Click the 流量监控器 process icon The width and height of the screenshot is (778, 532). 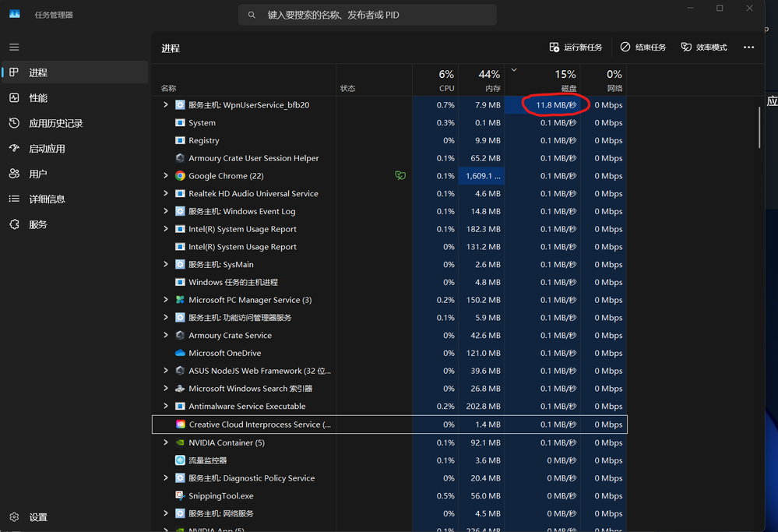pyautogui.click(x=180, y=460)
